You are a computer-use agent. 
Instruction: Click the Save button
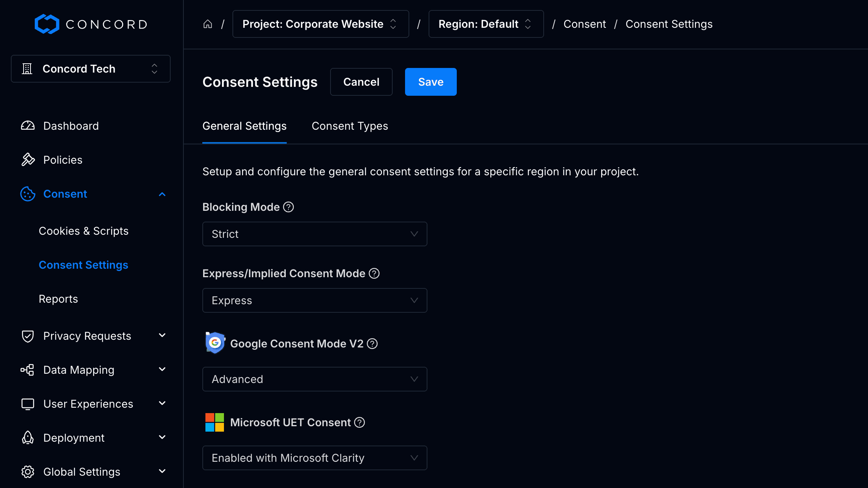[431, 81]
